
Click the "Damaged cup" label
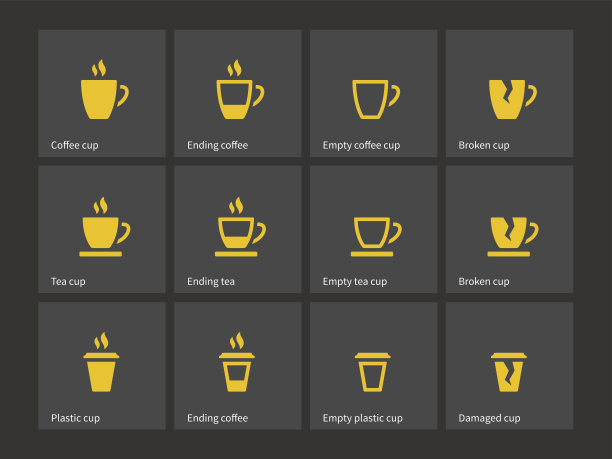489,418
